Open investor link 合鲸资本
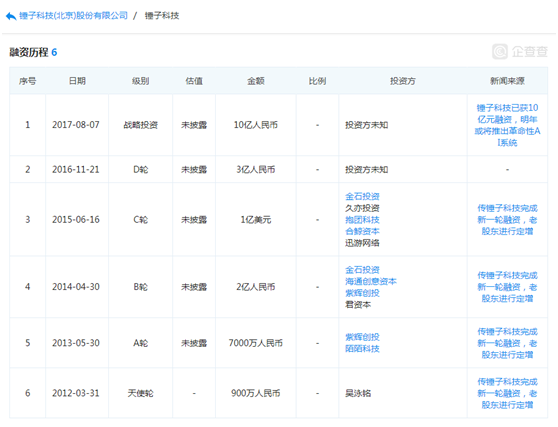This screenshot has height=427, width=558. click(x=362, y=231)
